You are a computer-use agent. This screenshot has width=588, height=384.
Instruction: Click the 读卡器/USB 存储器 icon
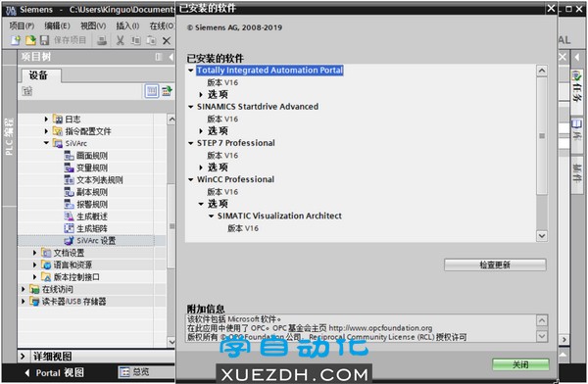(34, 301)
